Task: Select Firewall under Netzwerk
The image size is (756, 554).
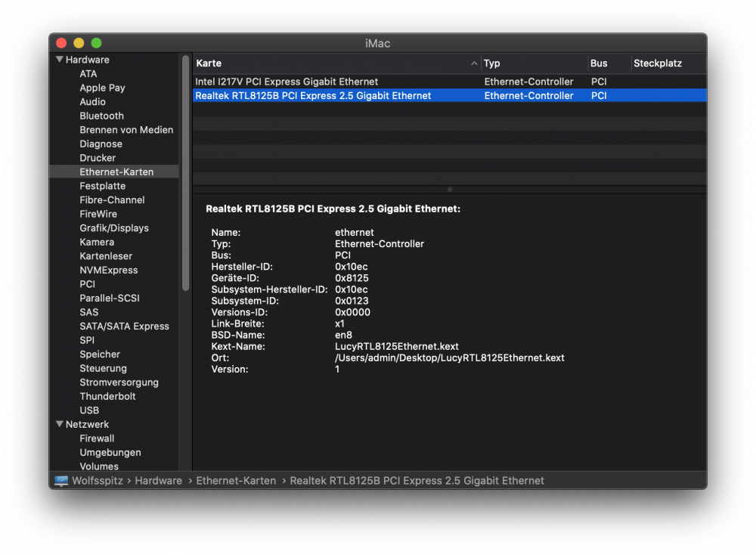Action: (x=97, y=438)
